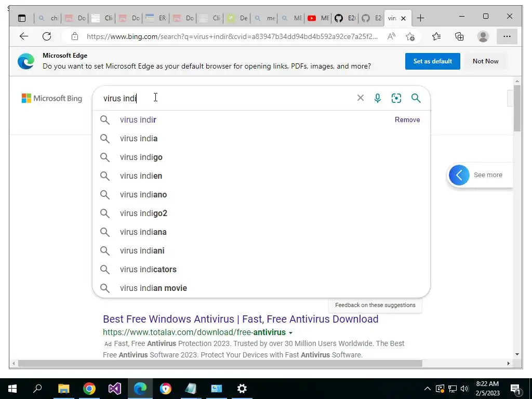Switch to the second GitHub E2 tab
Image resolution: width=532 pixels, height=399 pixels.
[371, 18]
